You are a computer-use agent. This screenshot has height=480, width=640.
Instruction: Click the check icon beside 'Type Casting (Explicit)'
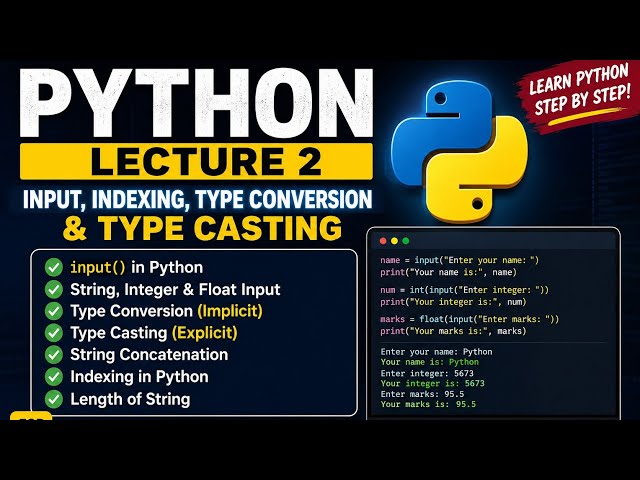53,333
